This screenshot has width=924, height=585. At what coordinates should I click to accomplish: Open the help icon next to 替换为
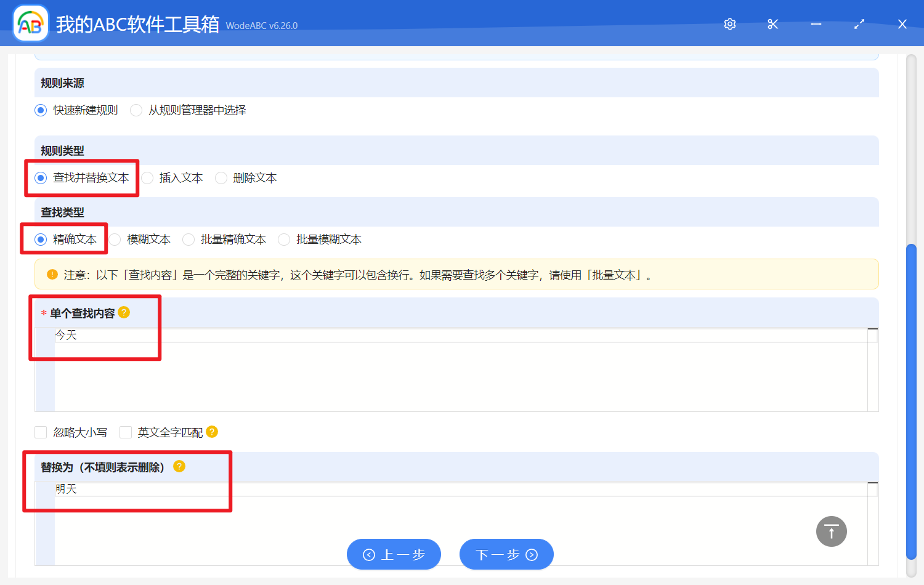click(x=179, y=467)
